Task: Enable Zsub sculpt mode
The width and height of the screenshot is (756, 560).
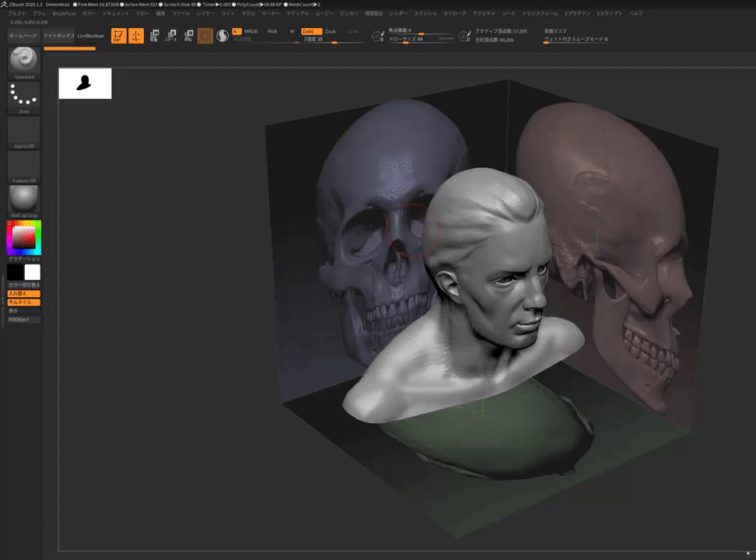Action: [331, 31]
